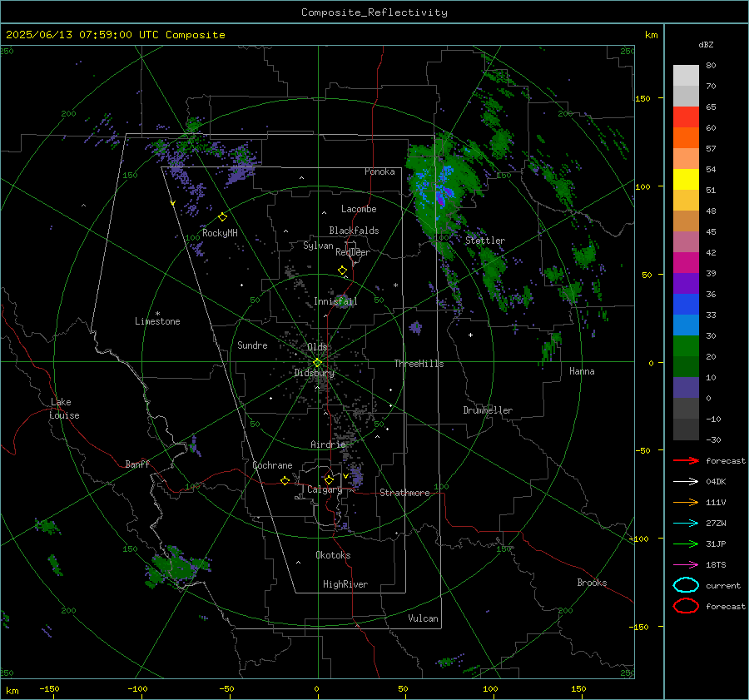
Task: Click the Lake Louise label
Action: pyautogui.click(x=64, y=409)
